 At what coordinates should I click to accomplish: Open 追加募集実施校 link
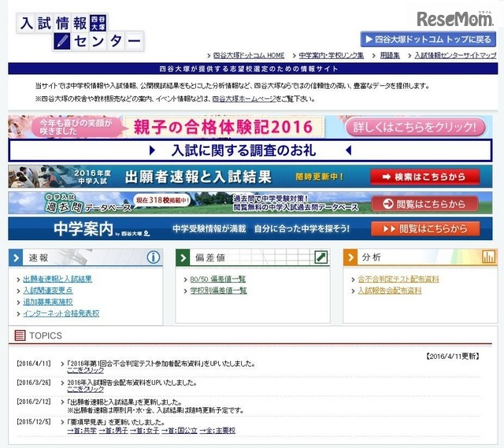click(48, 302)
